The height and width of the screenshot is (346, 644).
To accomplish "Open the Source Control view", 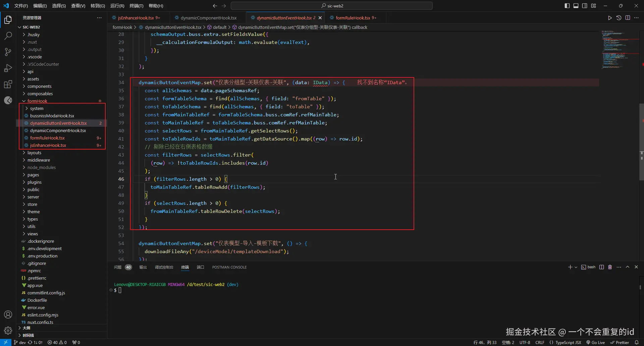I will pos(8,52).
